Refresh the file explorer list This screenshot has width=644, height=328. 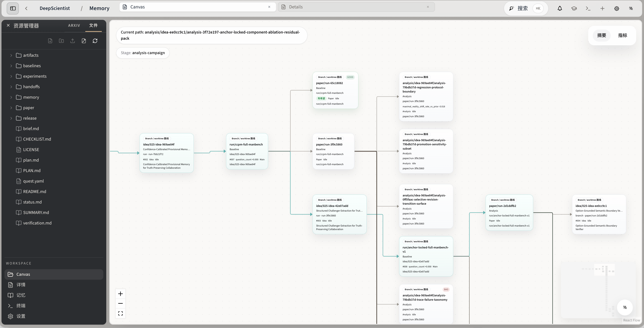click(x=95, y=40)
